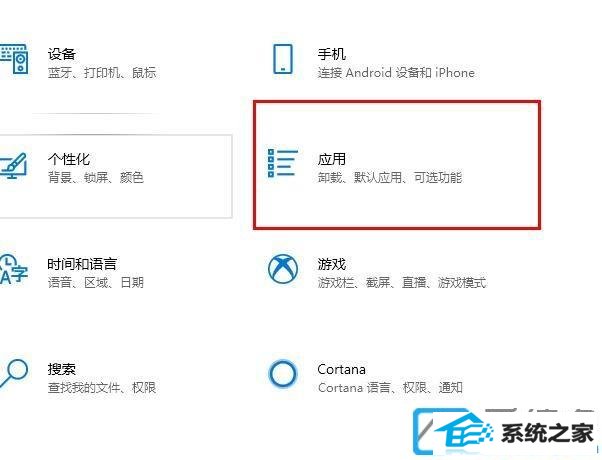Click the Phone category icon
The width and height of the screenshot is (602, 460).
[283, 58]
